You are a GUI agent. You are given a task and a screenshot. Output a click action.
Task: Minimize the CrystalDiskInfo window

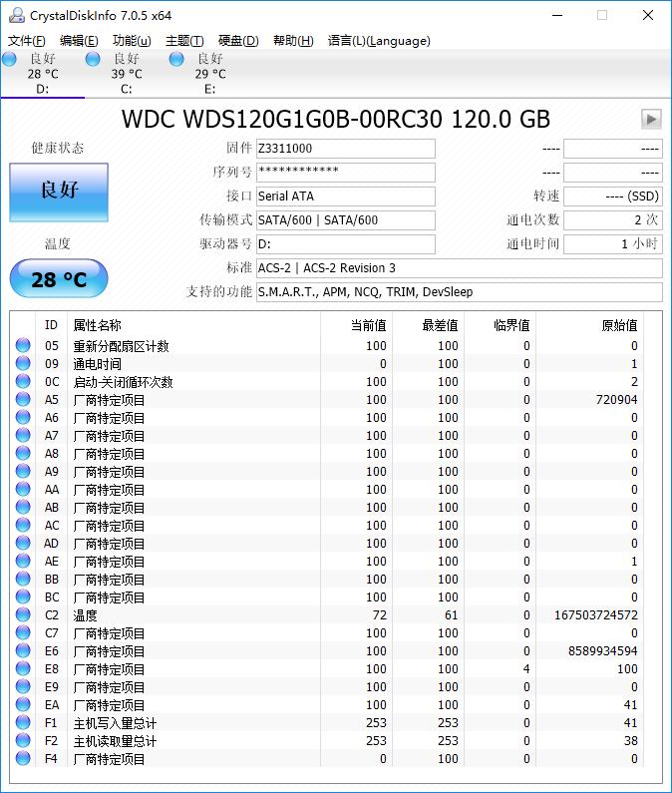[x=557, y=15]
